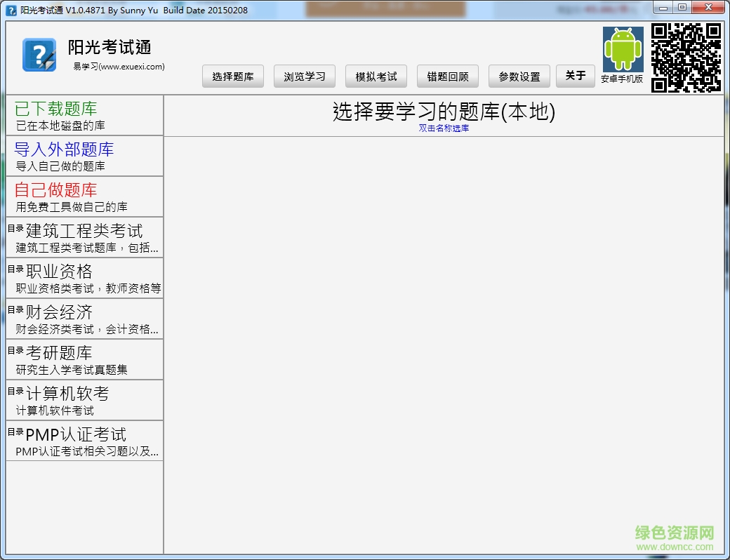Select 自己做题库 to make your own bank
The height and width of the screenshot is (560, 730).
(81, 196)
